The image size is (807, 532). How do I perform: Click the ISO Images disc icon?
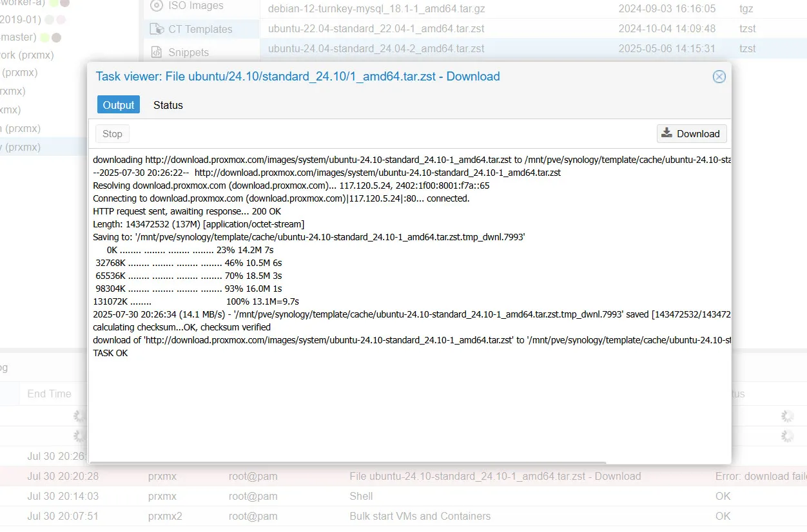click(155, 6)
